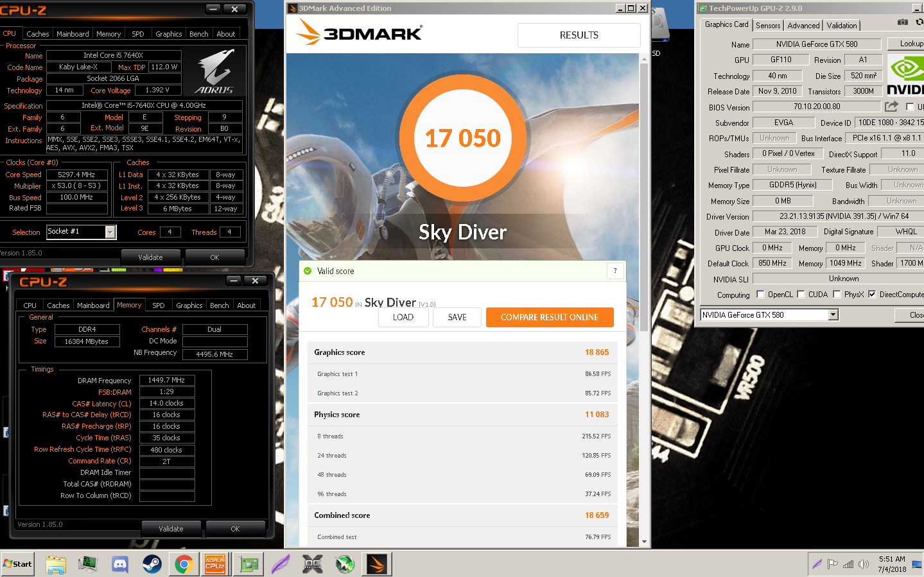Click the Physics score value 11 083
The height and width of the screenshot is (577, 924).
coord(597,415)
